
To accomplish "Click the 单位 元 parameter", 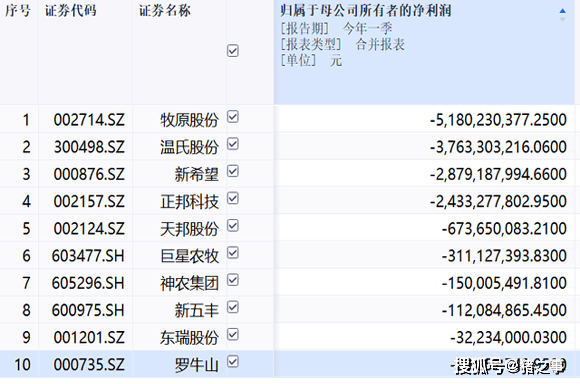I will [x=311, y=60].
